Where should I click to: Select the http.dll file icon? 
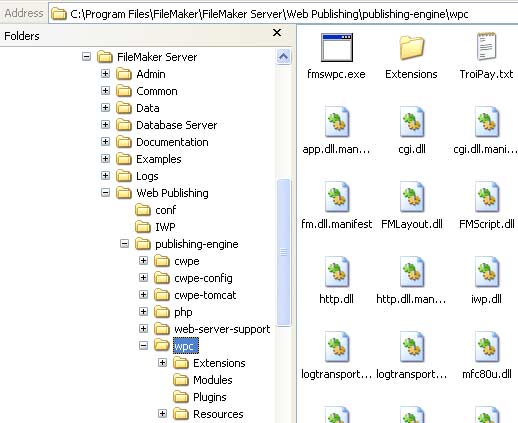coord(337,272)
